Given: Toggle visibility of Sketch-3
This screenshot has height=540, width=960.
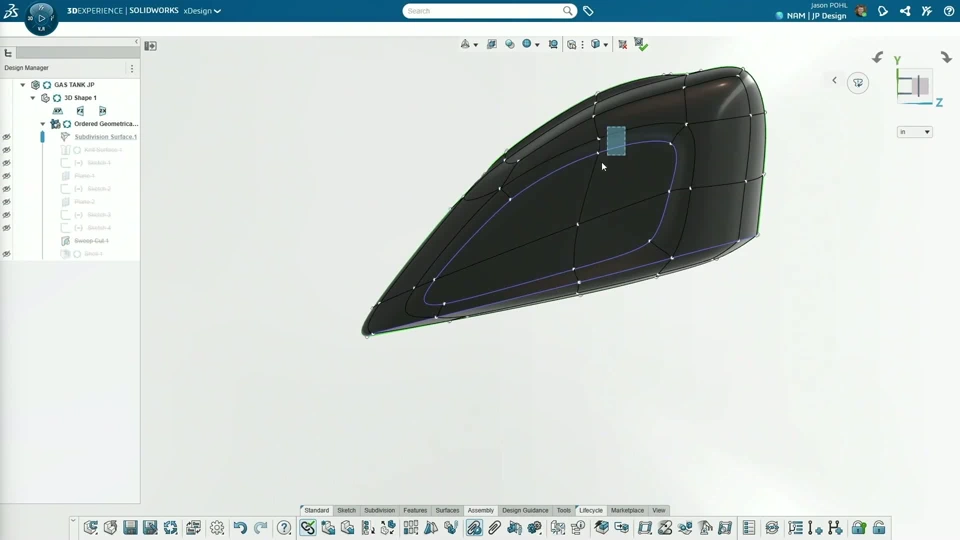Looking at the screenshot, I should tap(6, 215).
